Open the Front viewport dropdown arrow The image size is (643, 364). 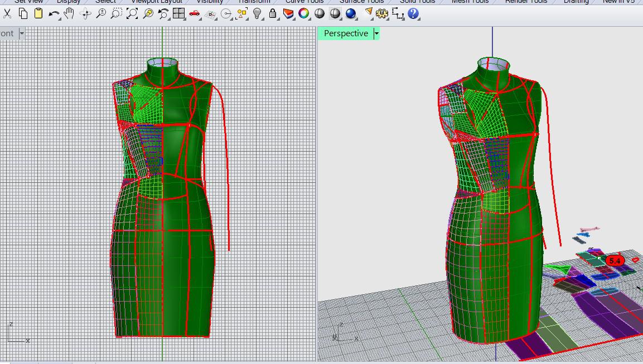pos(22,33)
